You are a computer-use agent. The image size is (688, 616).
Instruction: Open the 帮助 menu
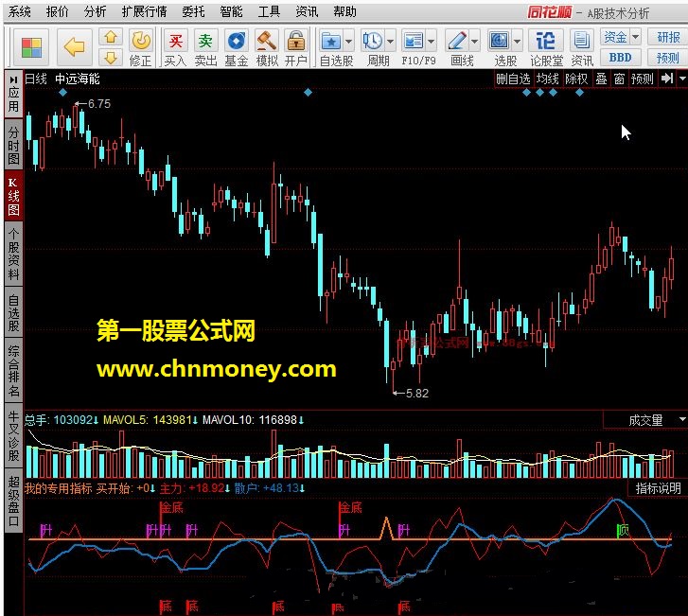point(344,12)
